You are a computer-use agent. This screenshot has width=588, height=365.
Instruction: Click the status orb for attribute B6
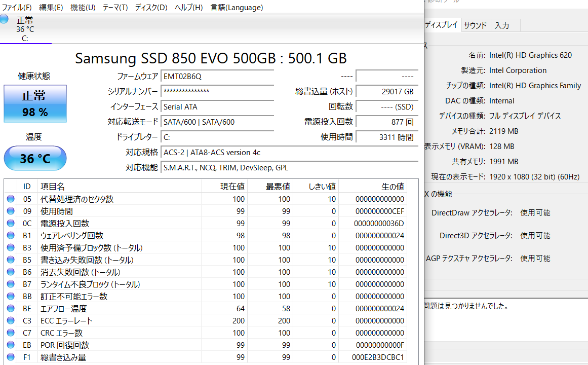click(x=11, y=272)
